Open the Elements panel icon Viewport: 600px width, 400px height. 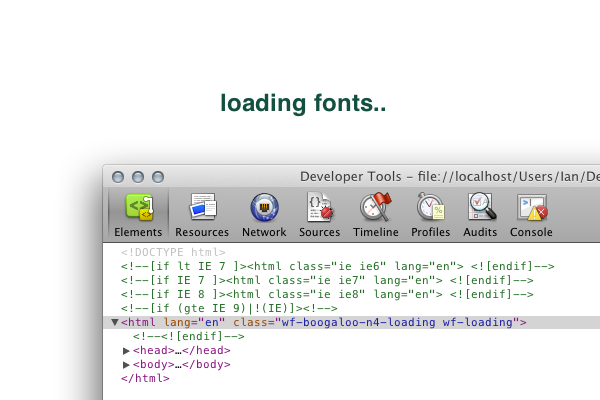tap(139, 207)
